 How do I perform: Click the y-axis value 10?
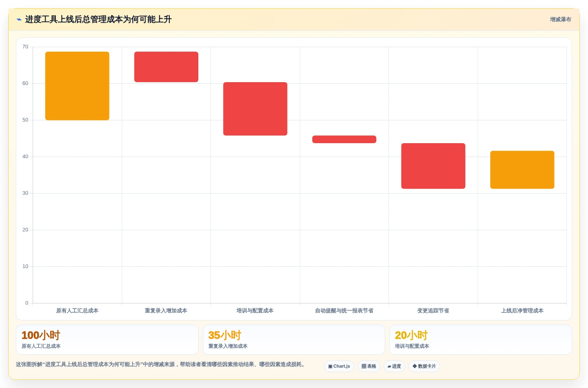25,266
